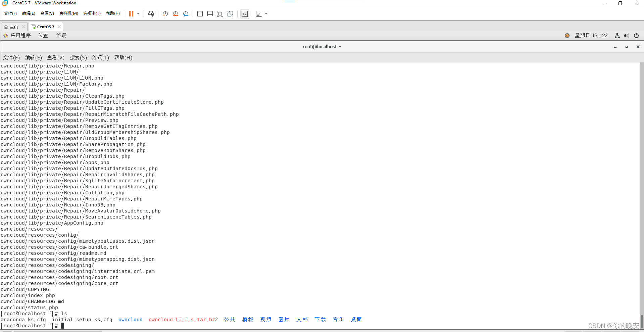The image size is (644, 332).
Task: Click the volume speaker icon
Action: (x=627, y=36)
